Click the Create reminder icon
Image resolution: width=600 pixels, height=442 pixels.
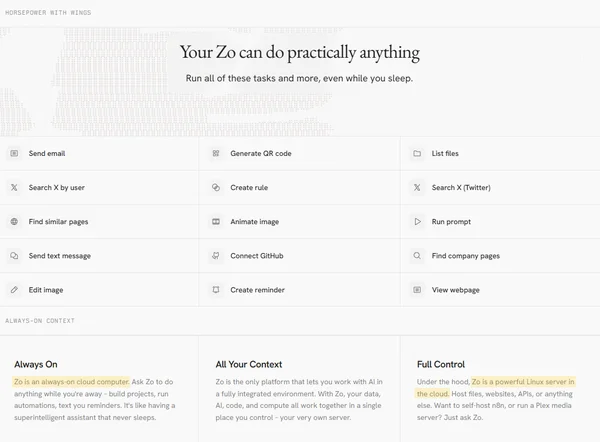click(216, 289)
